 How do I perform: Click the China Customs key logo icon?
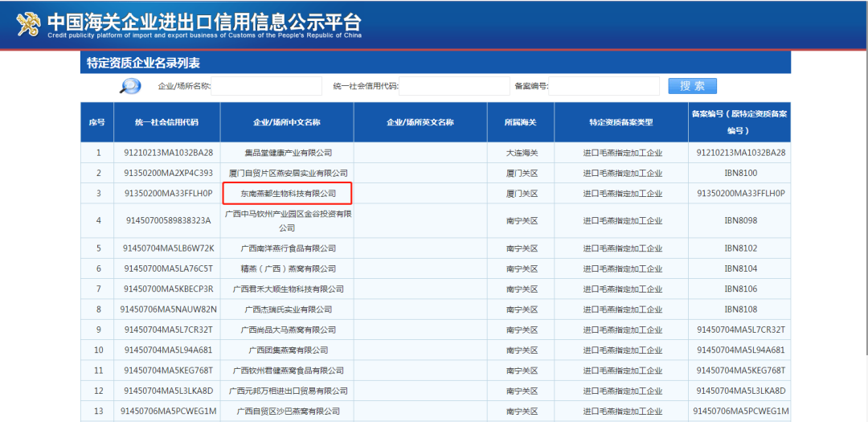pos(29,25)
